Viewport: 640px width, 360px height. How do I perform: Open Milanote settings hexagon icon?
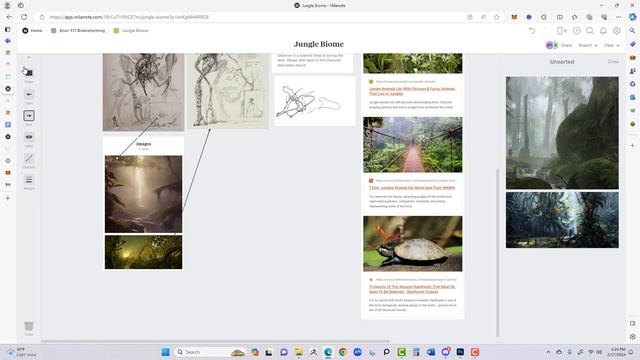click(617, 31)
